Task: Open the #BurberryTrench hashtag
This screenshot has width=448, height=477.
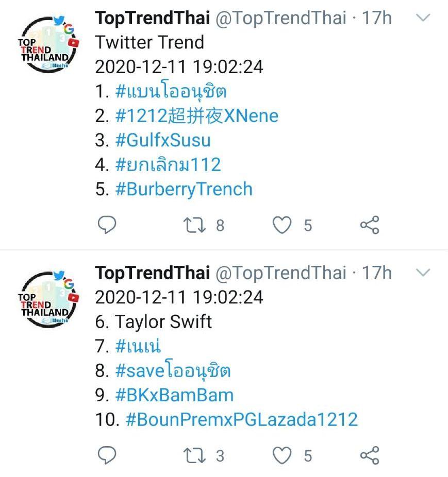Action: (184, 189)
